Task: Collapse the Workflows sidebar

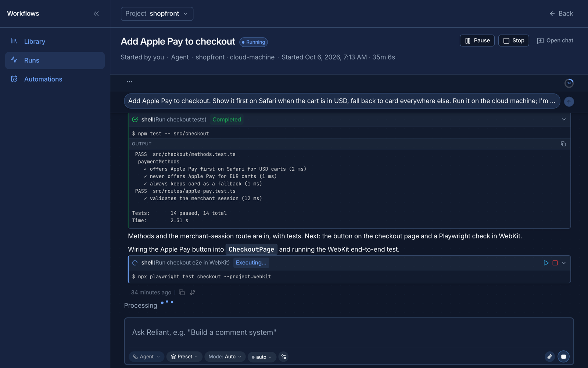Action: [96, 14]
